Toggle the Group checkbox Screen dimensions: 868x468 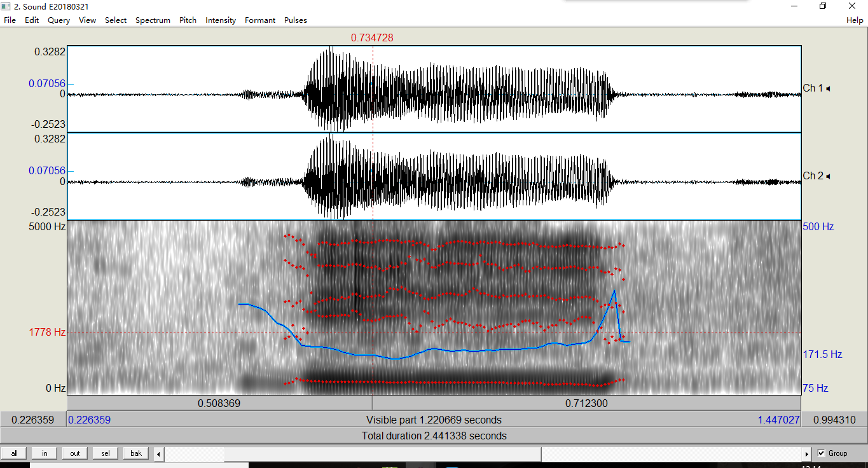(821, 453)
